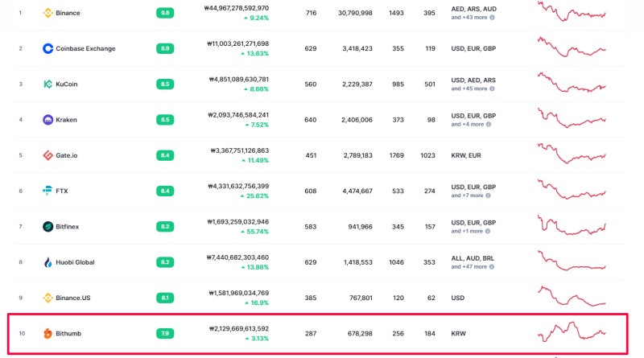
Task: Click info icon beside Binance's +43 more
Action: pyautogui.click(x=492, y=18)
